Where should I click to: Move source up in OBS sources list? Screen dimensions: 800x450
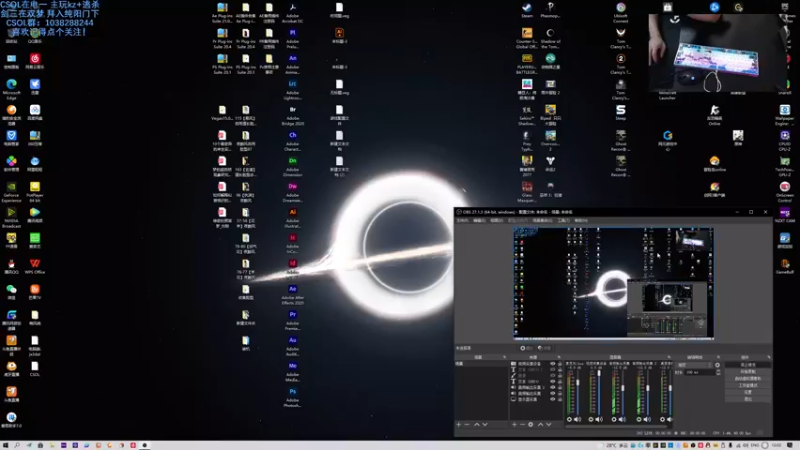point(541,424)
